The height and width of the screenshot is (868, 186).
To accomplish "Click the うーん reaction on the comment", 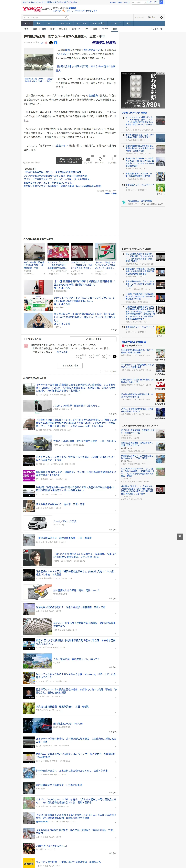I will tap(106, 356).
